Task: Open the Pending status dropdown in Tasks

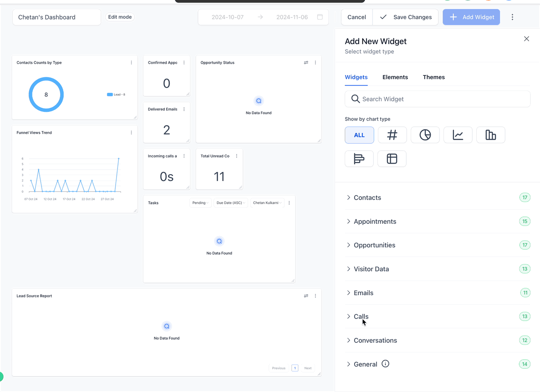Action: coord(200,203)
